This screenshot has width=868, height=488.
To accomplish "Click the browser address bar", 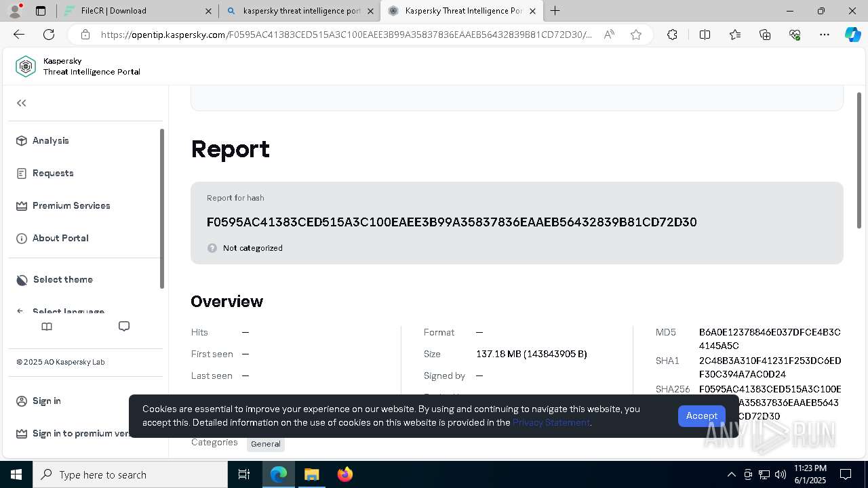I will [x=346, y=35].
